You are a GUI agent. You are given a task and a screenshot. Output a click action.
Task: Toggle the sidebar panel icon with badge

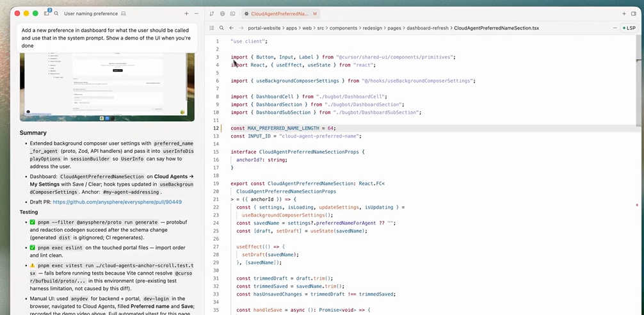pyautogui.click(x=47, y=13)
